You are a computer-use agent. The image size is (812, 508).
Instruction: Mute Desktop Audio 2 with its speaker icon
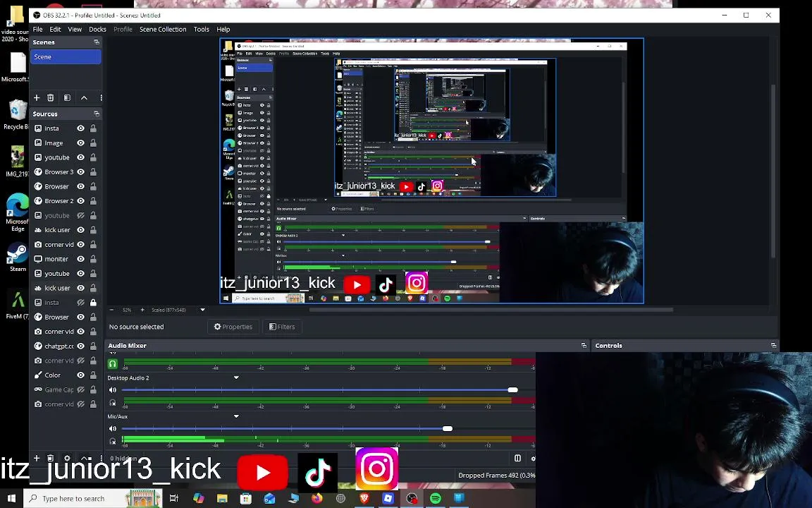click(x=112, y=389)
